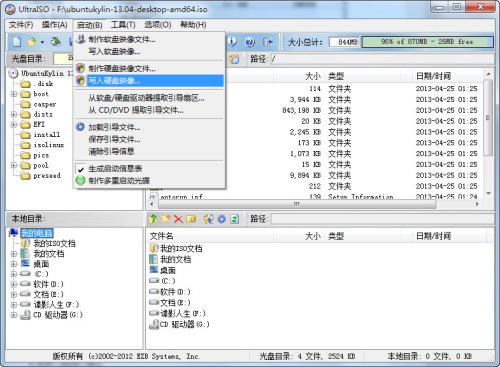Click the icon left of the upper 路径 label

click(x=234, y=59)
